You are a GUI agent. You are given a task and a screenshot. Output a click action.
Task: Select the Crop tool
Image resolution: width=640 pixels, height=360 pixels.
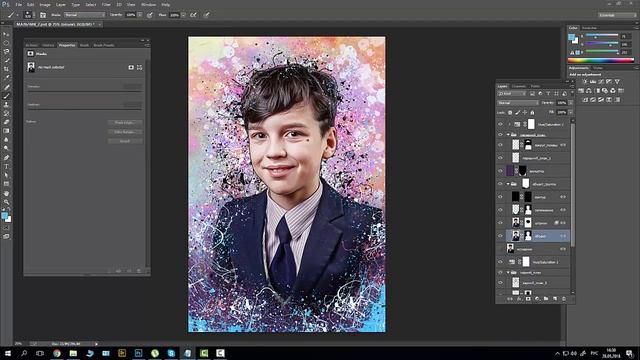pos(6,69)
